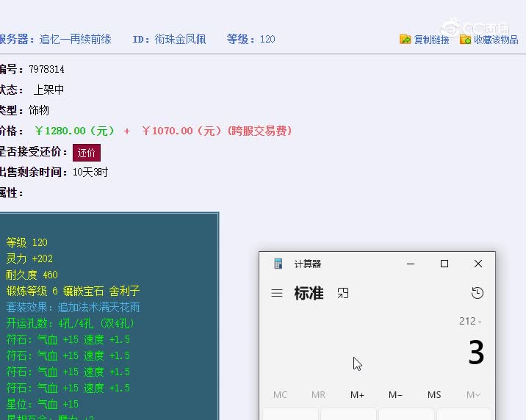Click 星位: 气血 +15 line
This screenshot has width=526, height=420.
(x=43, y=404)
